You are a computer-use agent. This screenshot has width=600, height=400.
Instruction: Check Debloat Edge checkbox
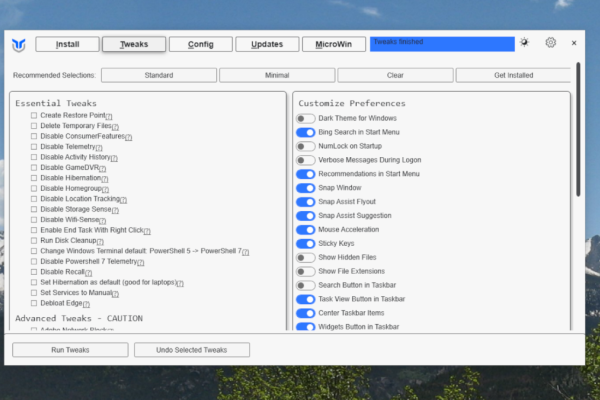tap(34, 303)
